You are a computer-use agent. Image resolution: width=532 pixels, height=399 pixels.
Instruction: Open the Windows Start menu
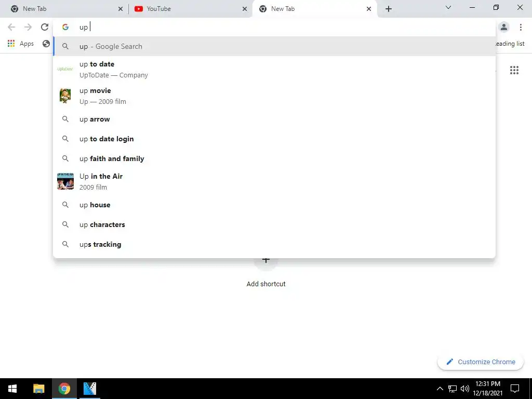[12, 389]
